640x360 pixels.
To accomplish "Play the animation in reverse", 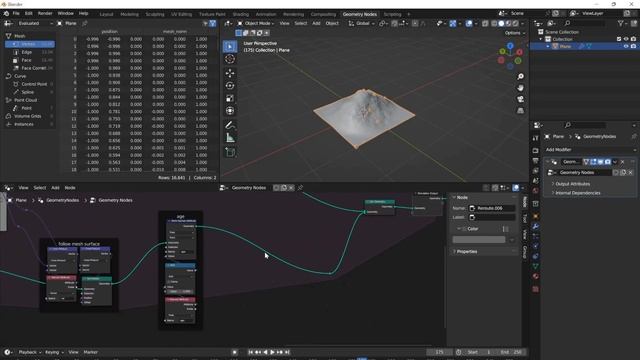I will [265, 352].
